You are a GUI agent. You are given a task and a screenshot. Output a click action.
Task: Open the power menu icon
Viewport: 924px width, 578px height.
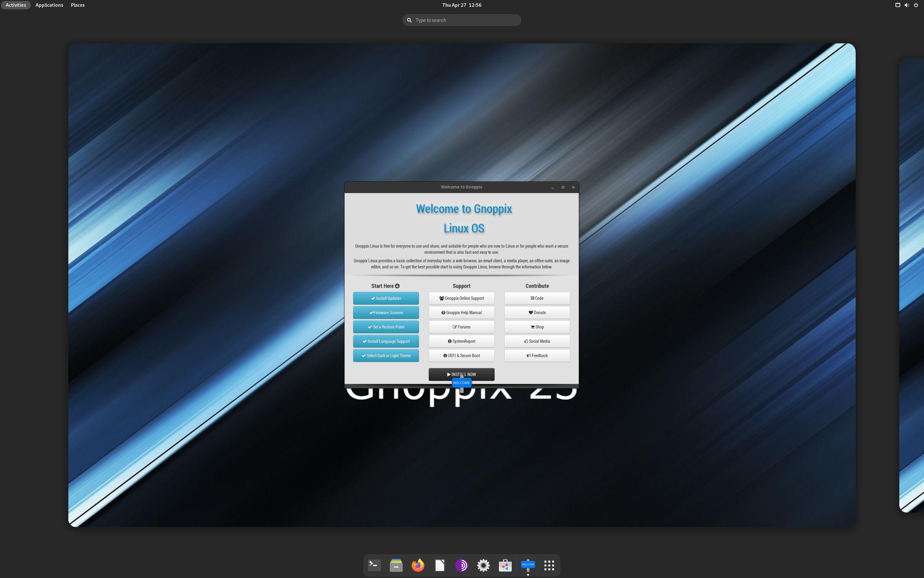pyautogui.click(x=916, y=5)
